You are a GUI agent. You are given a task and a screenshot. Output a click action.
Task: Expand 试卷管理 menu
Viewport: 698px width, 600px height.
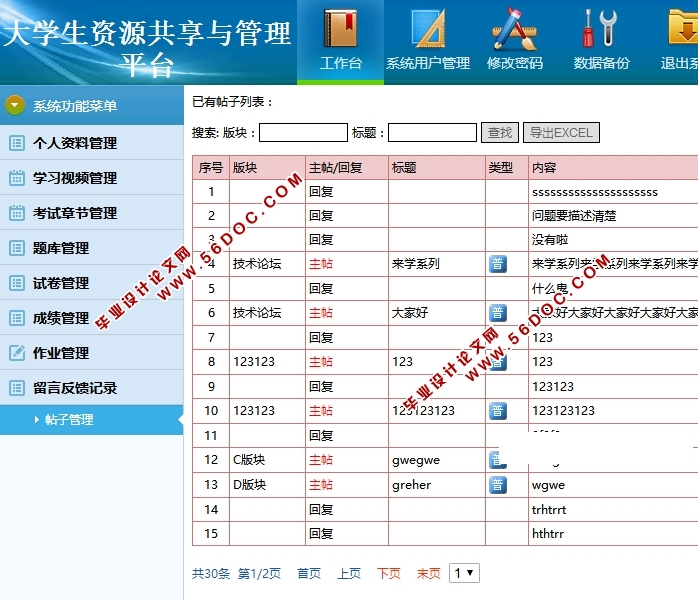(x=92, y=283)
